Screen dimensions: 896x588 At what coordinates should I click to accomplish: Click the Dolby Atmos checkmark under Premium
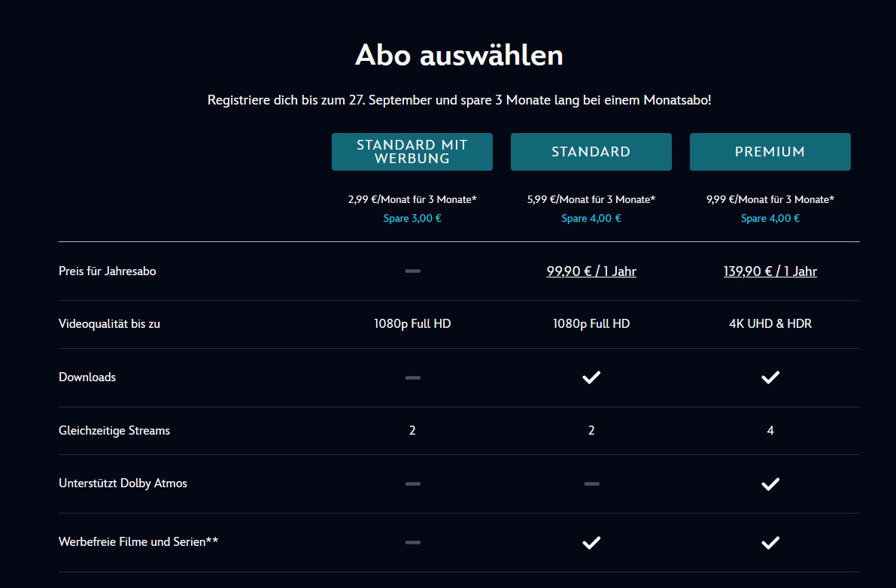(770, 484)
